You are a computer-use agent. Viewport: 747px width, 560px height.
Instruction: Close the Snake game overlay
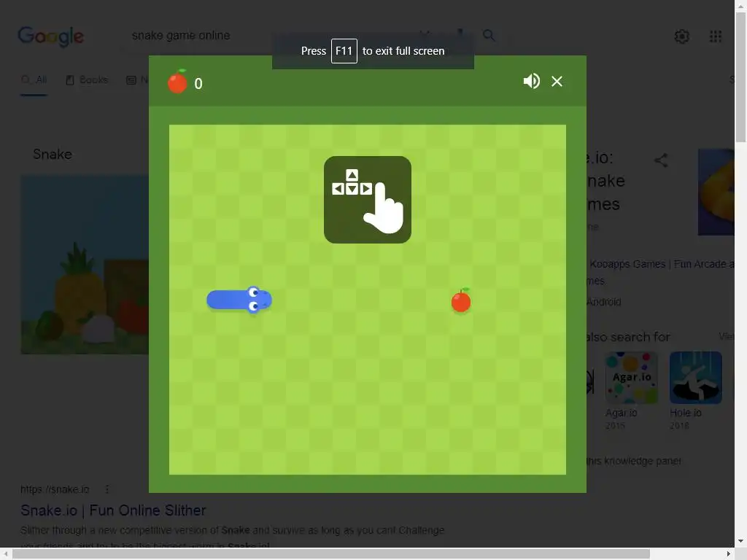tap(557, 82)
